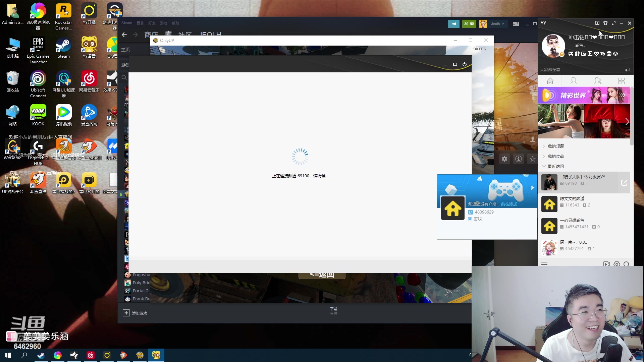Collapse 最近访问 section
Viewport: 644px width, 362px height.
[x=553, y=166]
